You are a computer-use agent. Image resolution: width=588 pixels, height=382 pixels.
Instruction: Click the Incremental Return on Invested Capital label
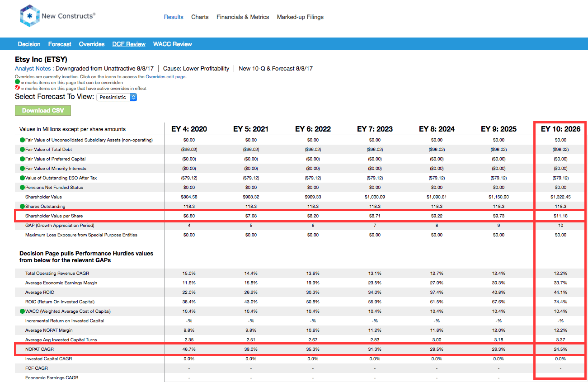pyautogui.click(x=65, y=321)
